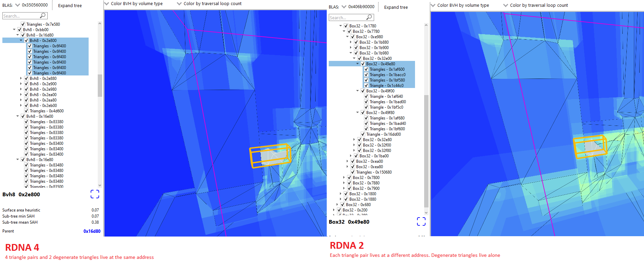Toggle Triangle - 0x16dd00 checkbox

pyautogui.click(x=363, y=134)
